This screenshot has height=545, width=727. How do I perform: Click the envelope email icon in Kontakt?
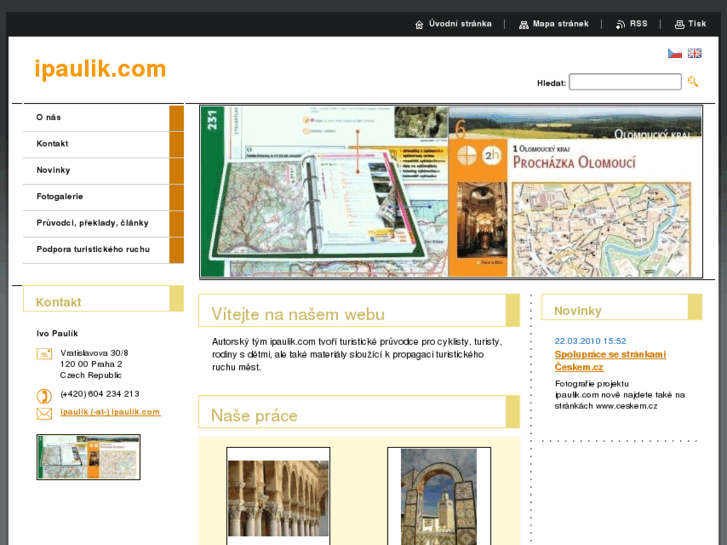tap(44, 414)
